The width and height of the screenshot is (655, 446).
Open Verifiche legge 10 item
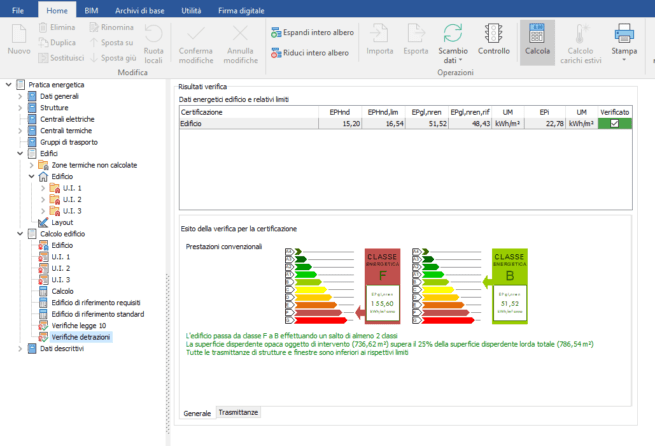coord(79,326)
